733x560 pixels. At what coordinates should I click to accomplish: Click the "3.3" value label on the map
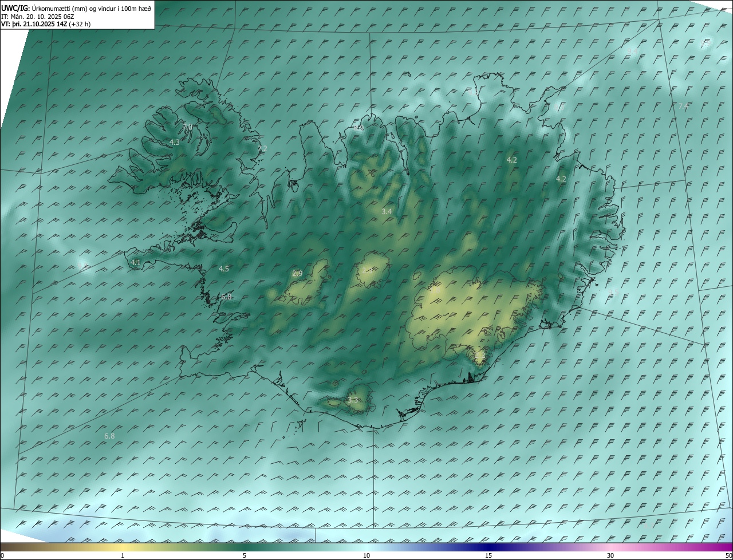point(352,400)
